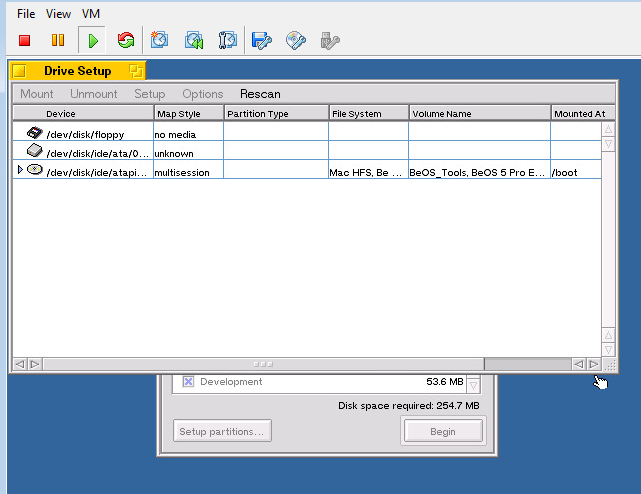
Task: Click the Setup partitions button
Action: pos(221,432)
